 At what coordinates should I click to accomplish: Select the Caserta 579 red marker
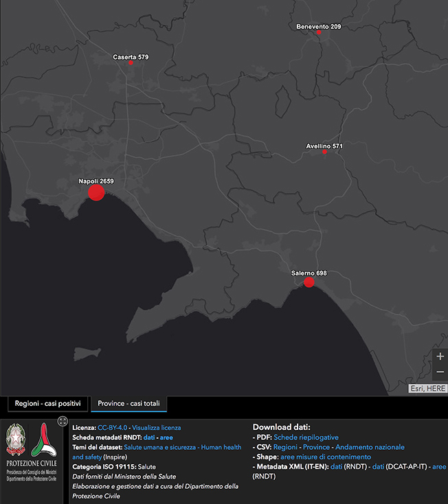[x=131, y=62]
